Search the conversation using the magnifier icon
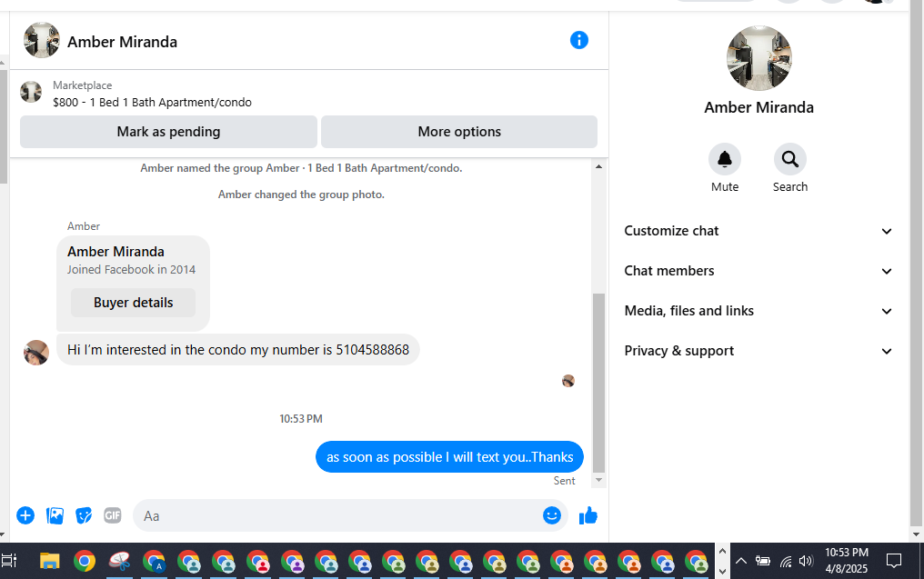Viewport: 924px width, 579px height. 789,159
